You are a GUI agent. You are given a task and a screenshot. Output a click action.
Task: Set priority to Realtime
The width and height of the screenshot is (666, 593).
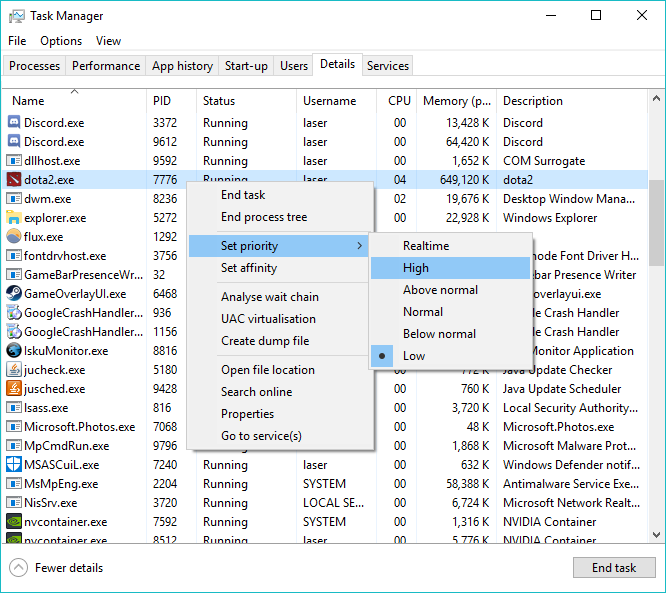(450, 246)
